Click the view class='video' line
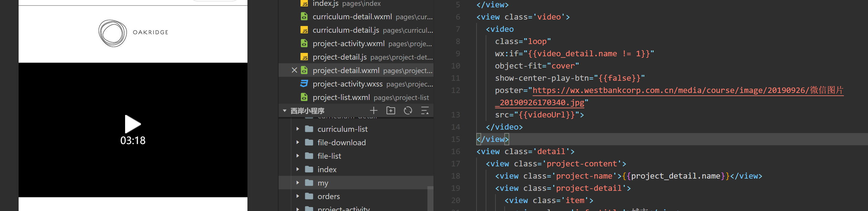This screenshot has height=211, width=868. pyautogui.click(x=523, y=17)
